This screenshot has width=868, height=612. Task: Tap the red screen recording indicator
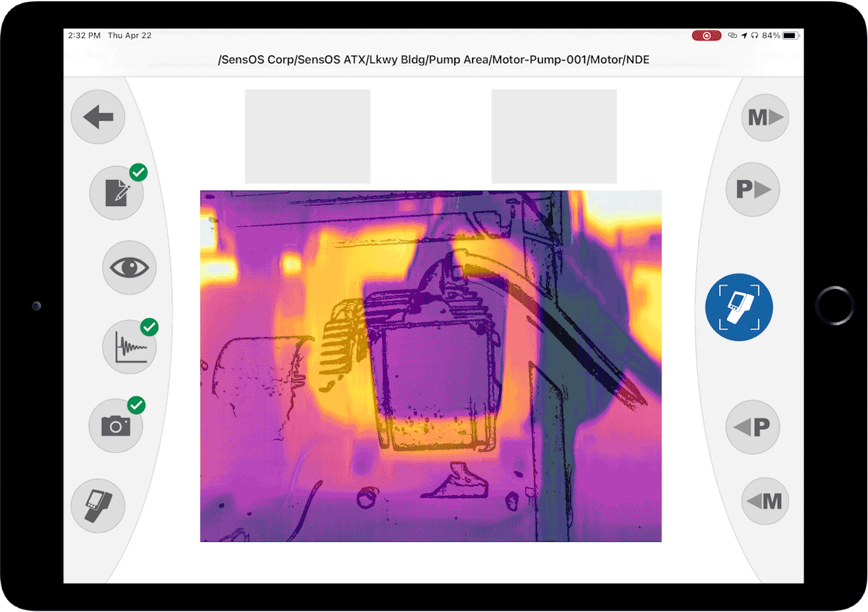coord(706,35)
